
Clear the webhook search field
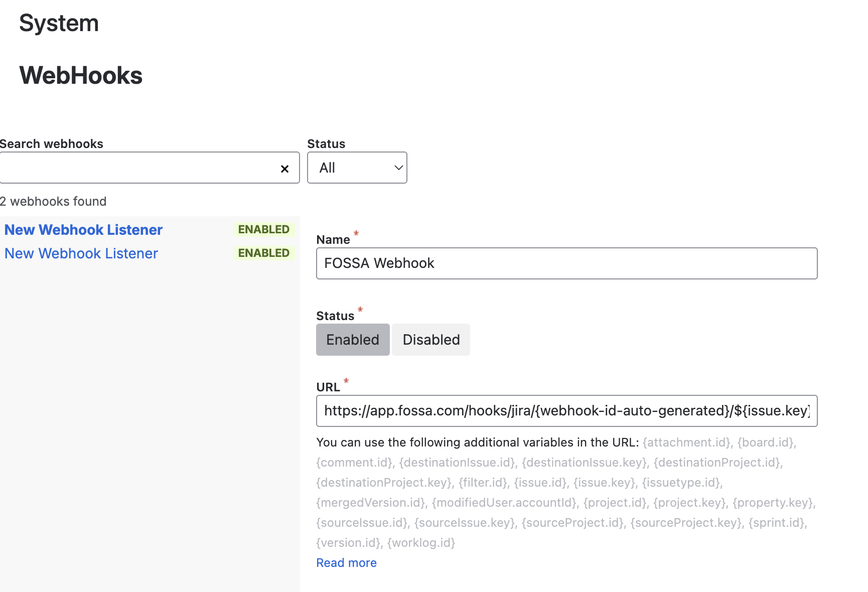[284, 169]
